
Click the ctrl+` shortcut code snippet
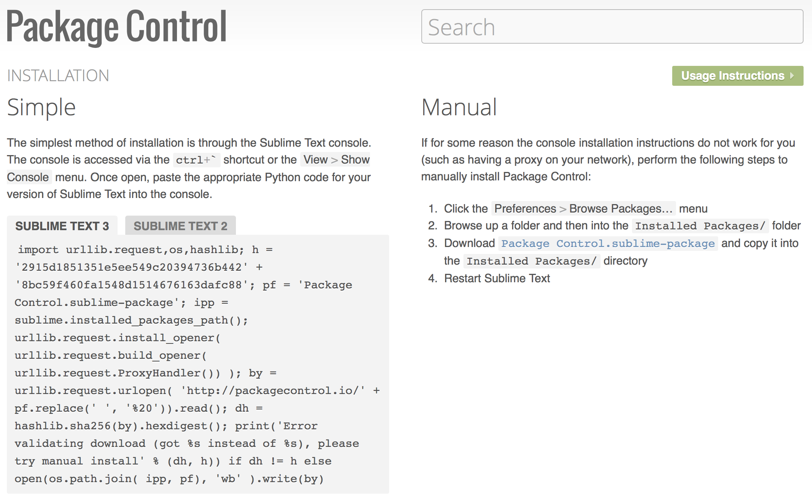[196, 160]
